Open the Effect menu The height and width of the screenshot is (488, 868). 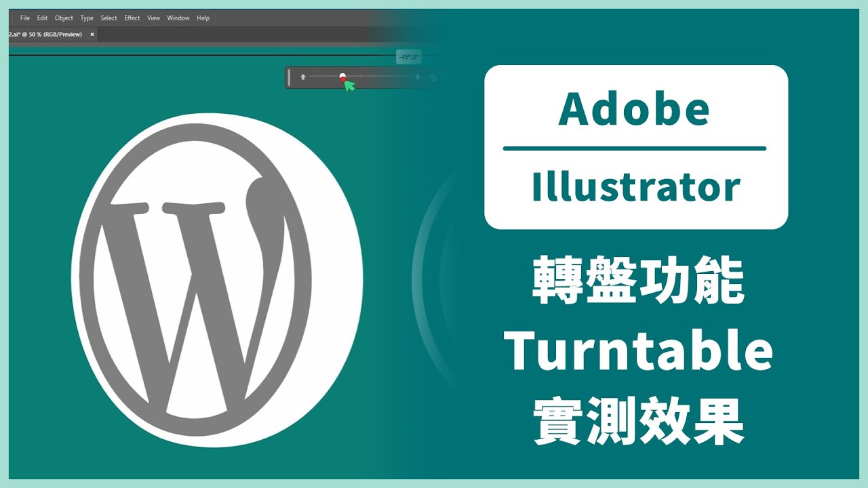click(x=132, y=18)
